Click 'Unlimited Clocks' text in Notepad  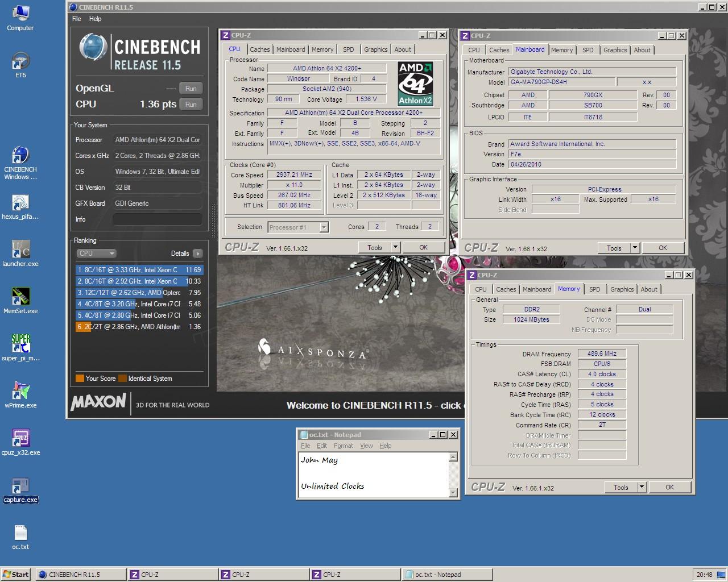coord(333,487)
